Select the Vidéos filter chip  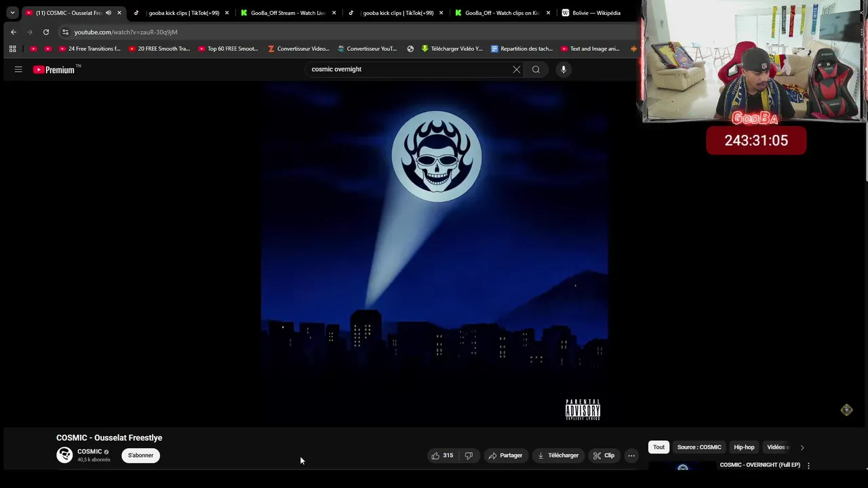coord(777,447)
